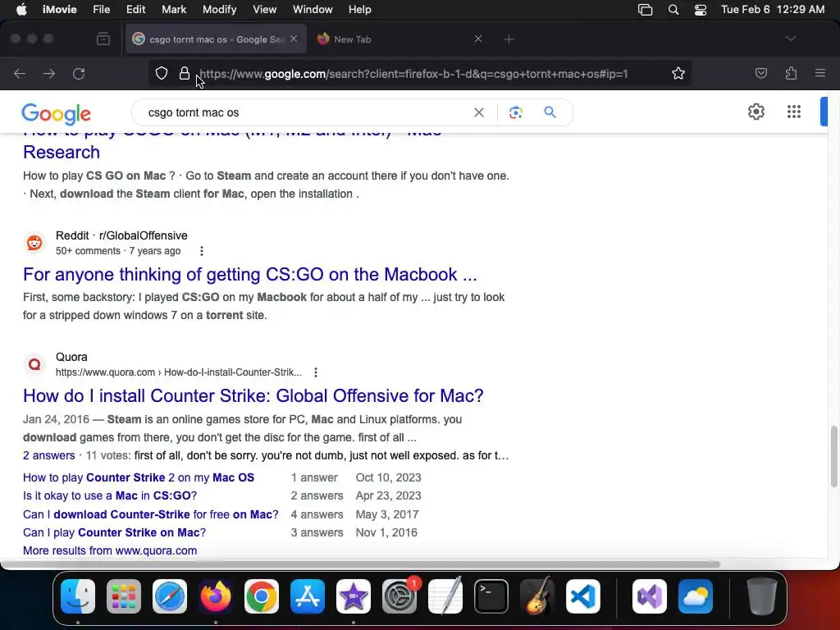Open Visual Studio Code from dock

click(583, 596)
